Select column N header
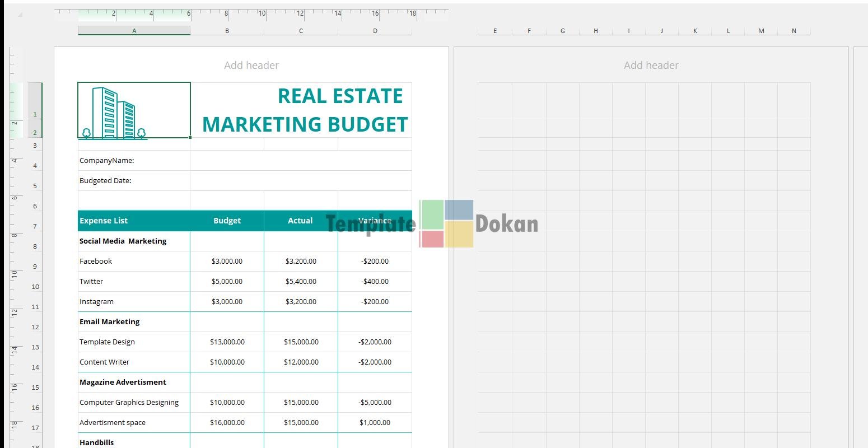This screenshot has height=448, width=868. (794, 31)
